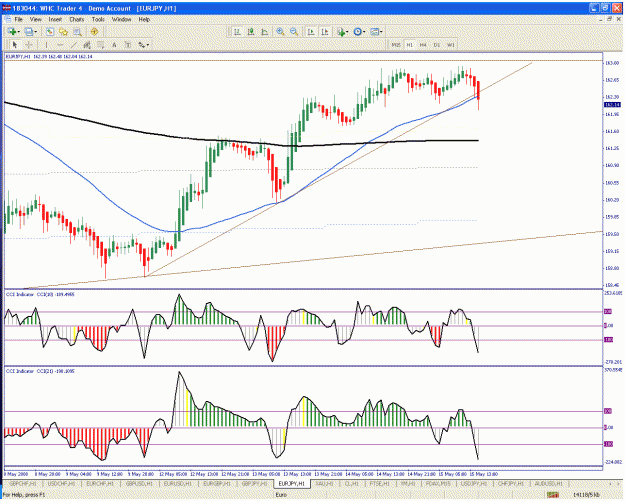Image resolution: width=625 pixels, height=501 pixels.
Task: Open the Insert menu
Action: (x=55, y=19)
